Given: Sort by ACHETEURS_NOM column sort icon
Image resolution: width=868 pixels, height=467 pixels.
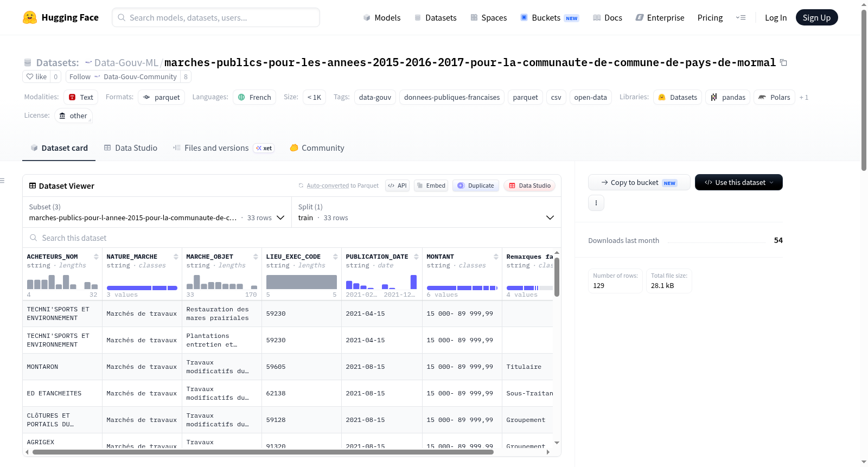Looking at the screenshot, I should click(x=96, y=257).
